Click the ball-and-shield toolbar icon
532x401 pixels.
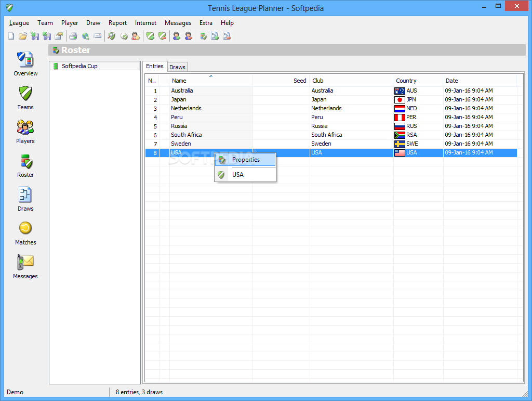click(x=124, y=36)
